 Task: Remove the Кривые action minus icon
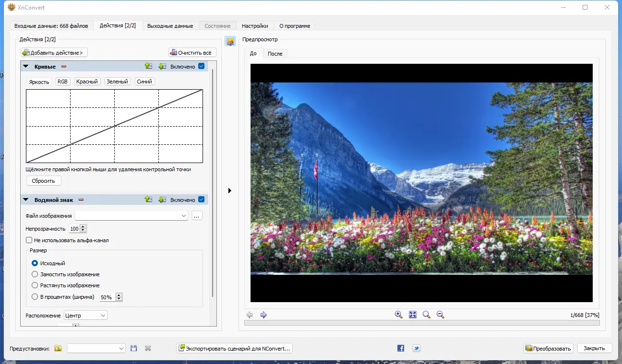coord(63,67)
